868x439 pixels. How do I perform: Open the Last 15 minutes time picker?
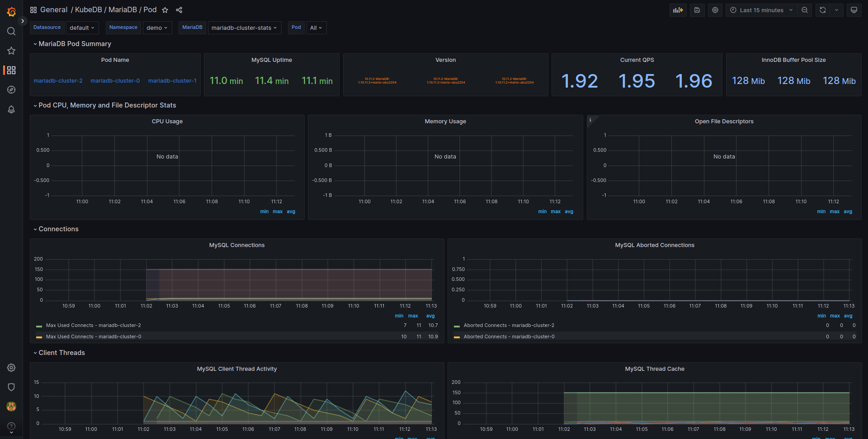click(761, 10)
